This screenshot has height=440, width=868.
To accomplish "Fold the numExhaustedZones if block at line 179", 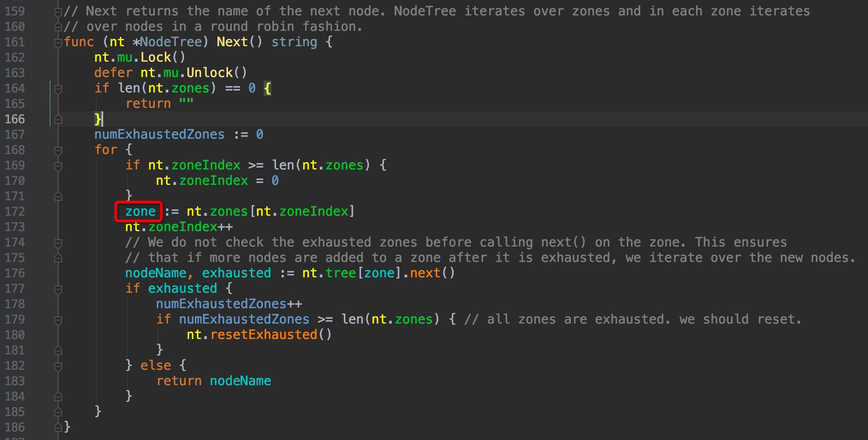I will pyautogui.click(x=58, y=320).
